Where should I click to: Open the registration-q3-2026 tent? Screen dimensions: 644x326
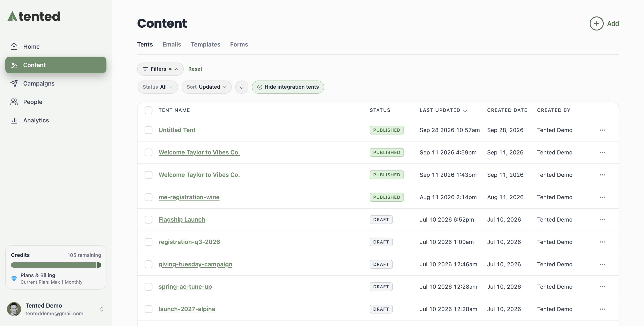click(189, 242)
